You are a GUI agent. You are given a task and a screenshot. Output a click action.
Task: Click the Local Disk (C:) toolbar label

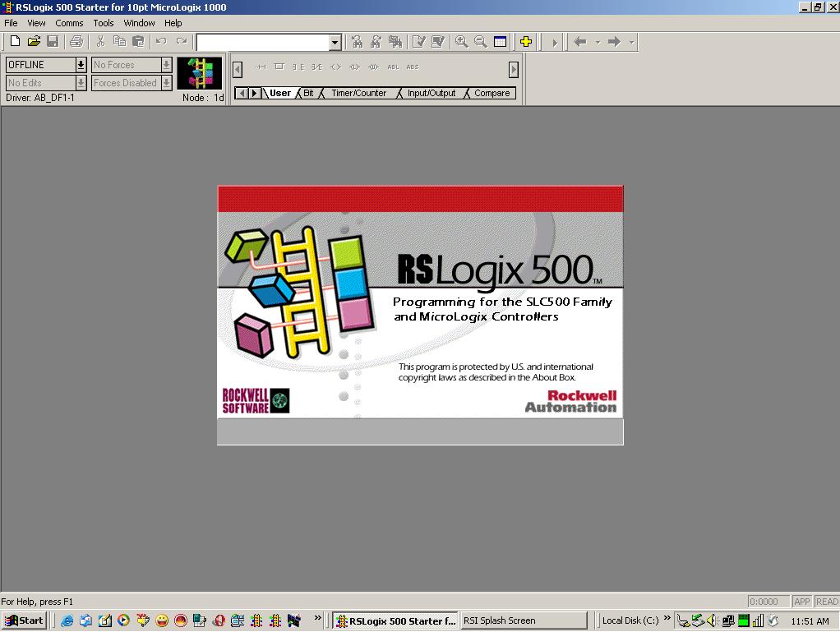coord(630,620)
